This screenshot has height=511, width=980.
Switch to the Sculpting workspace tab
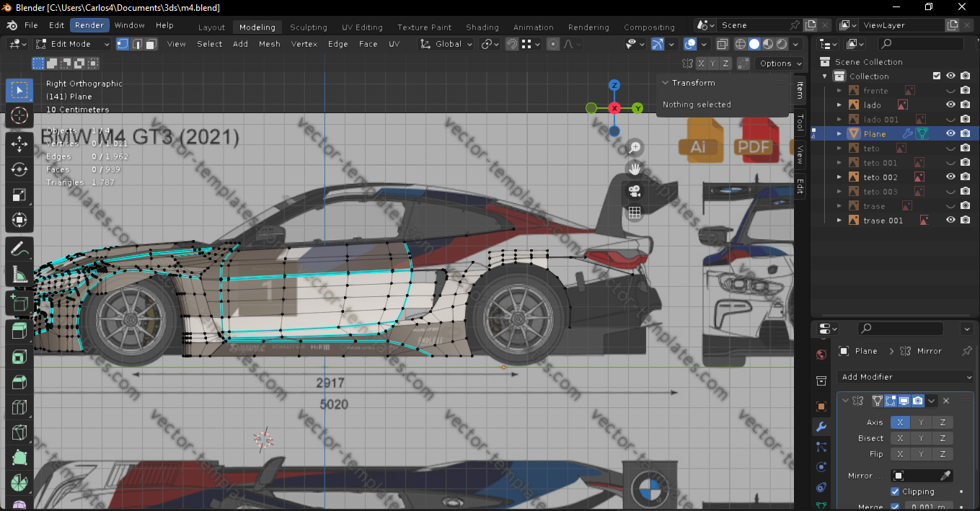309,27
